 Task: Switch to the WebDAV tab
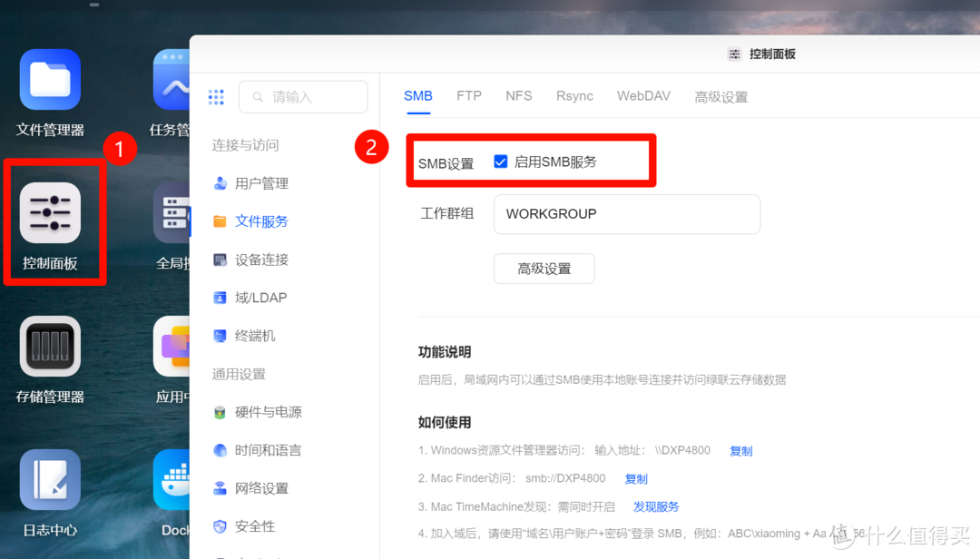(x=643, y=95)
